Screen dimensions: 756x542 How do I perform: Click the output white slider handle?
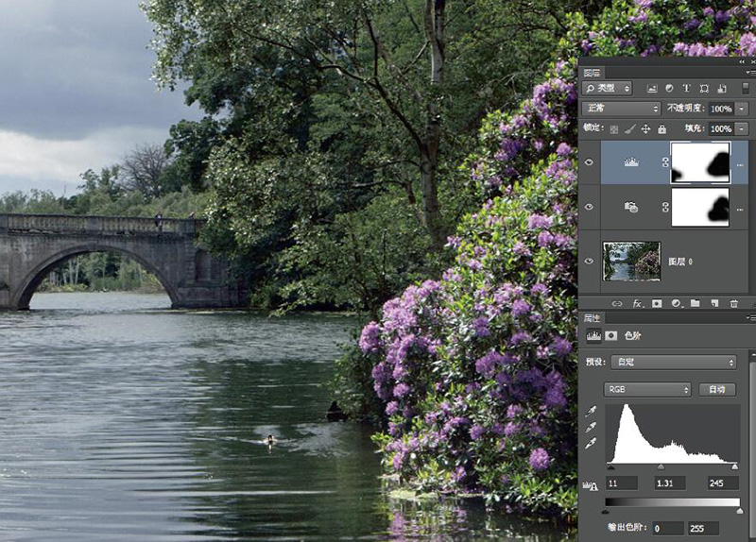point(740,511)
